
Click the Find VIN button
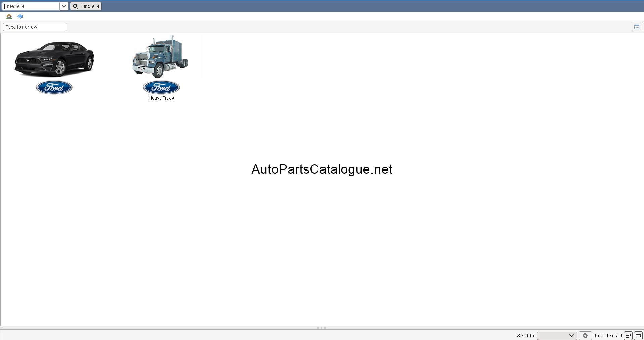click(x=86, y=6)
